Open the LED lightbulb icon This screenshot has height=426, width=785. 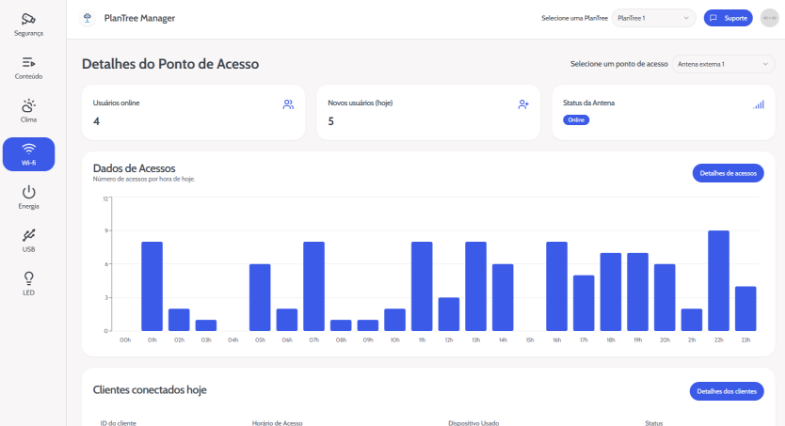(x=28, y=279)
